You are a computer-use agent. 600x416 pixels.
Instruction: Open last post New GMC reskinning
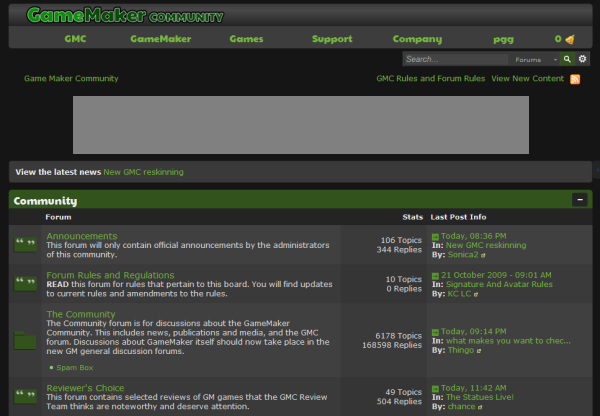point(486,245)
